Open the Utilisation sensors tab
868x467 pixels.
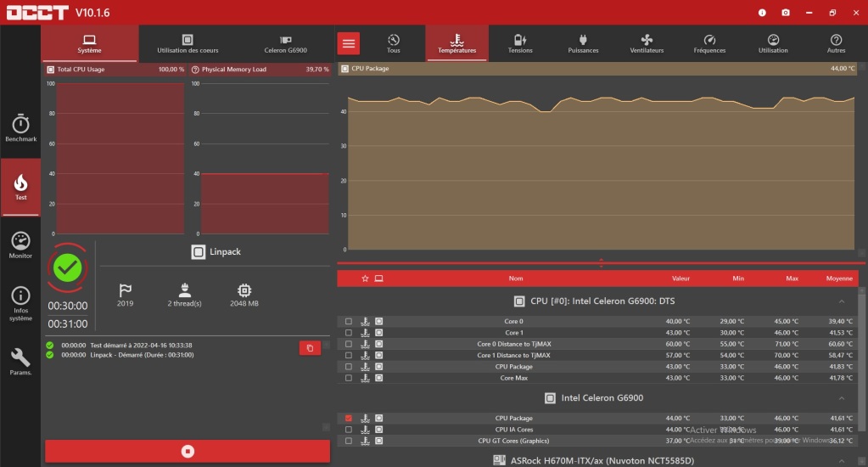click(x=773, y=43)
